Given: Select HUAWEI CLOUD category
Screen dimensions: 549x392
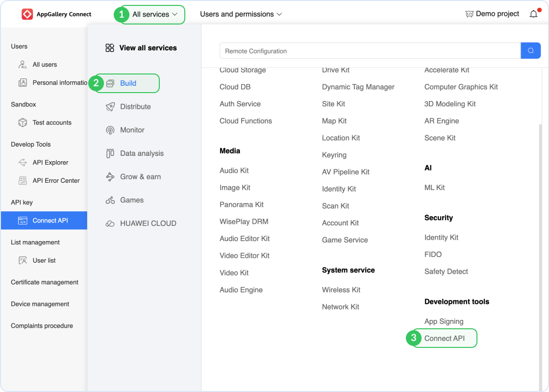Looking at the screenshot, I should click(148, 223).
